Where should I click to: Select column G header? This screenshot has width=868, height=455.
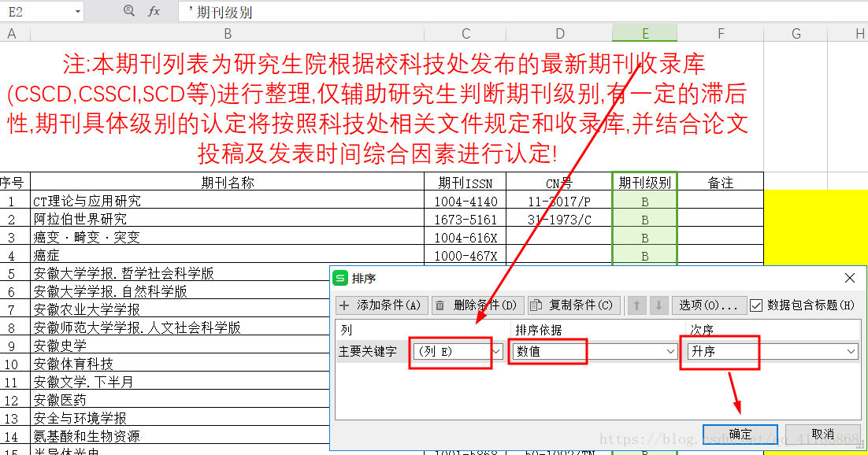(796, 34)
